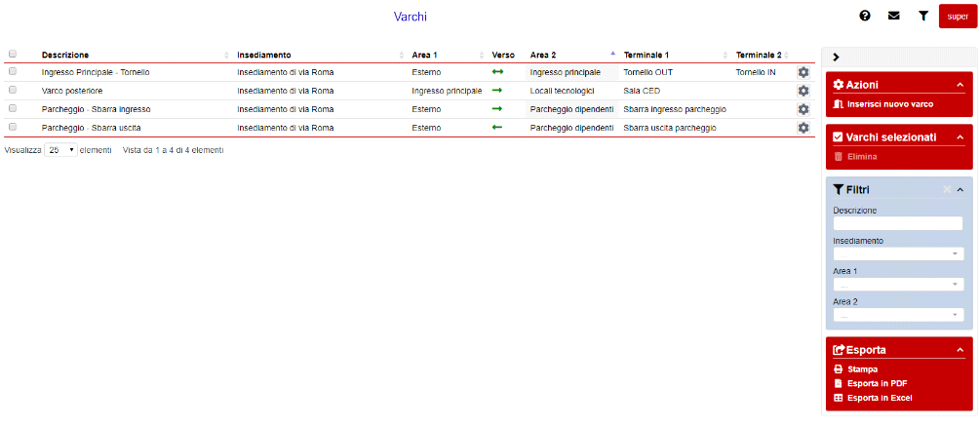
Task: Sort table by Terminale 1 column
Action: coord(652,55)
